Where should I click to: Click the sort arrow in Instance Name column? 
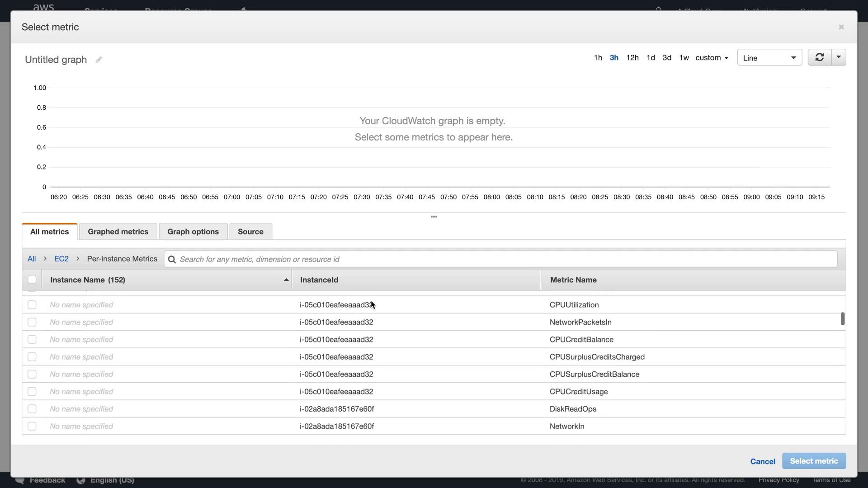pos(286,280)
